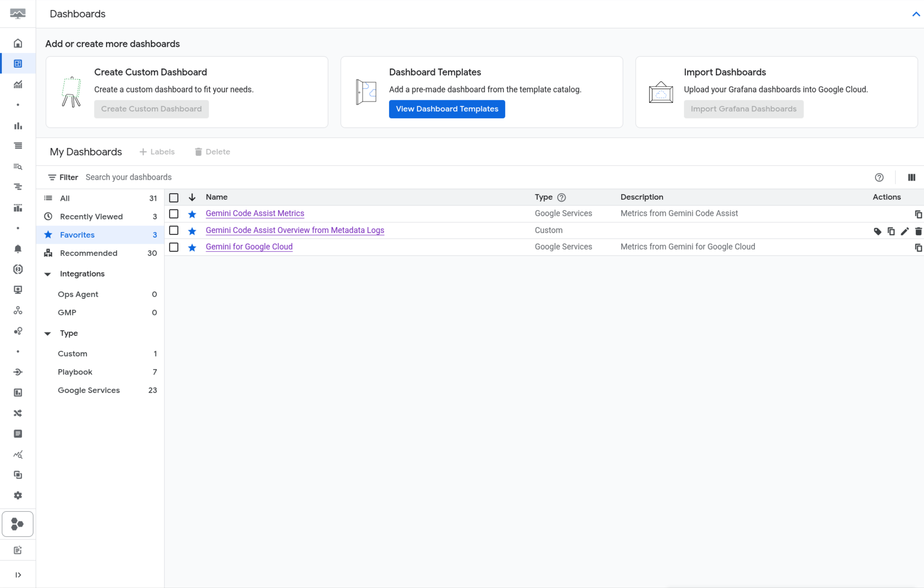Screen dimensions: 924x588
Task: Check the select-all checkbox in table header
Action: coord(174,197)
